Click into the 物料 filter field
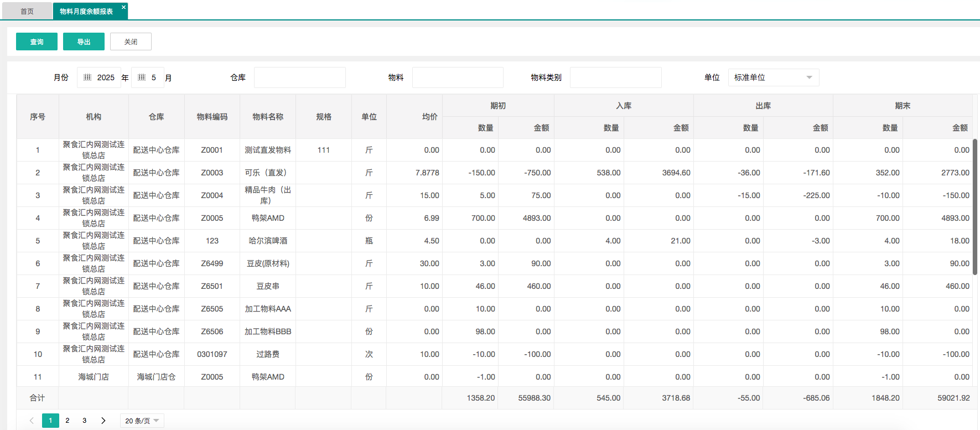Screen dimensions: 980x430 [x=458, y=77]
